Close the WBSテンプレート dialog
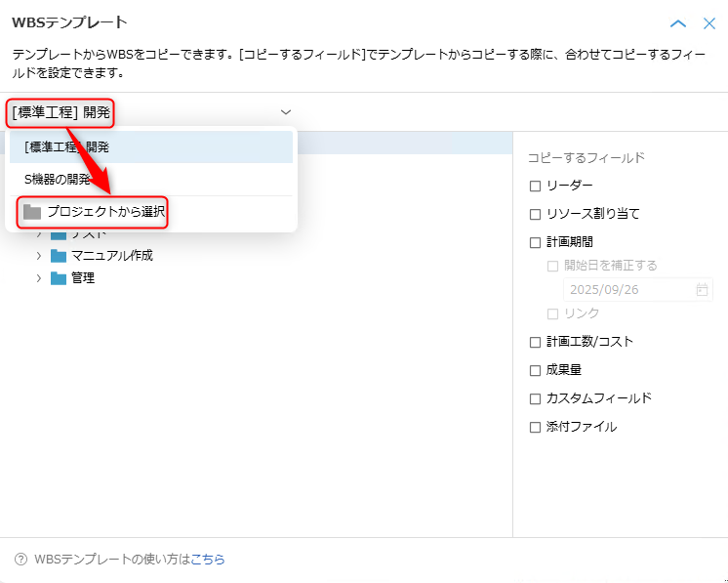Viewport: 728px width, 583px height. point(709,23)
